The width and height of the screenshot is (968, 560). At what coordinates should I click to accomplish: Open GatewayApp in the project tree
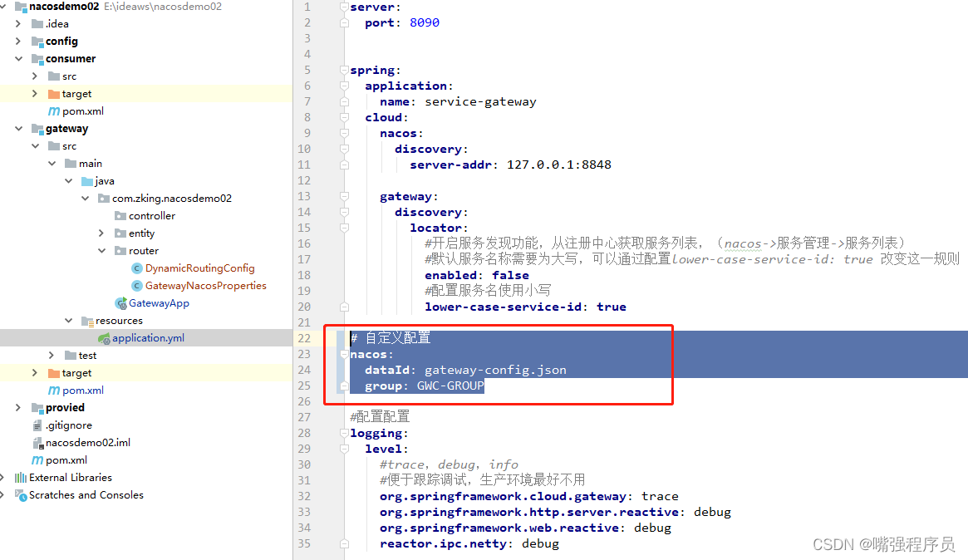coord(159,303)
